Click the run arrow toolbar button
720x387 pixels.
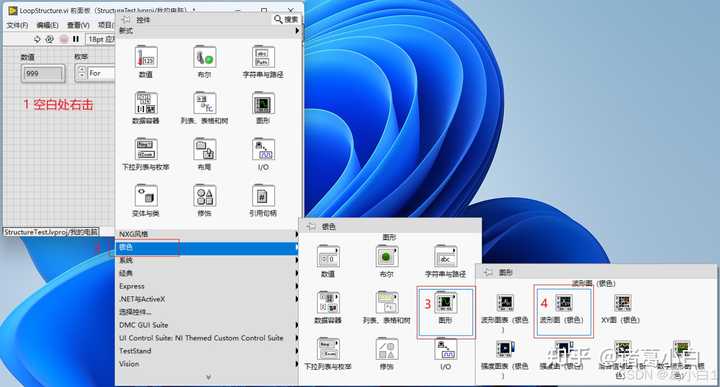tap(37, 39)
